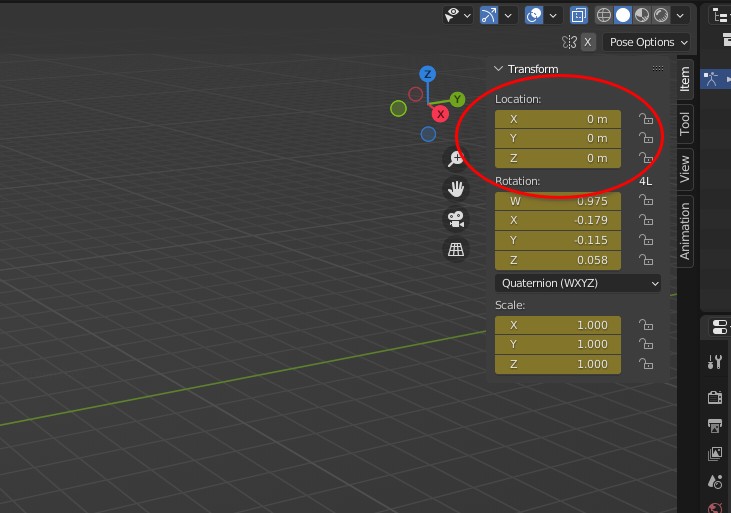Open overlays options dropdown arrow
The image size is (731, 513).
pos(553,15)
